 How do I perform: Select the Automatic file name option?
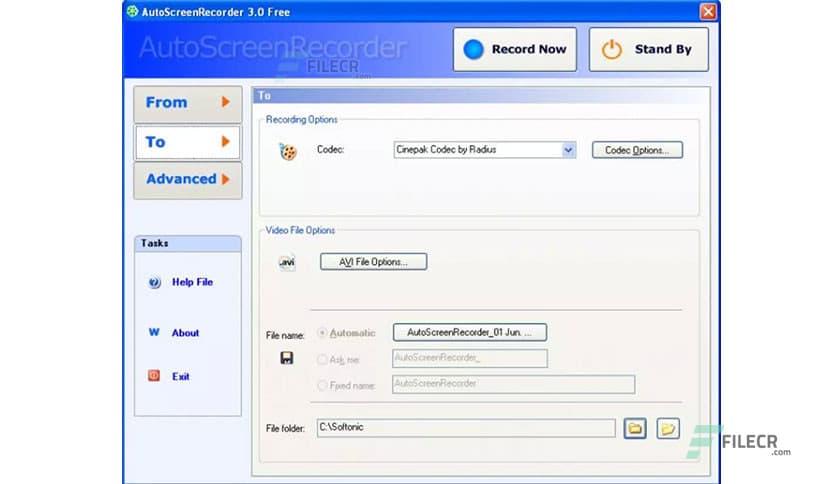pyautogui.click(x=322, y=333)
